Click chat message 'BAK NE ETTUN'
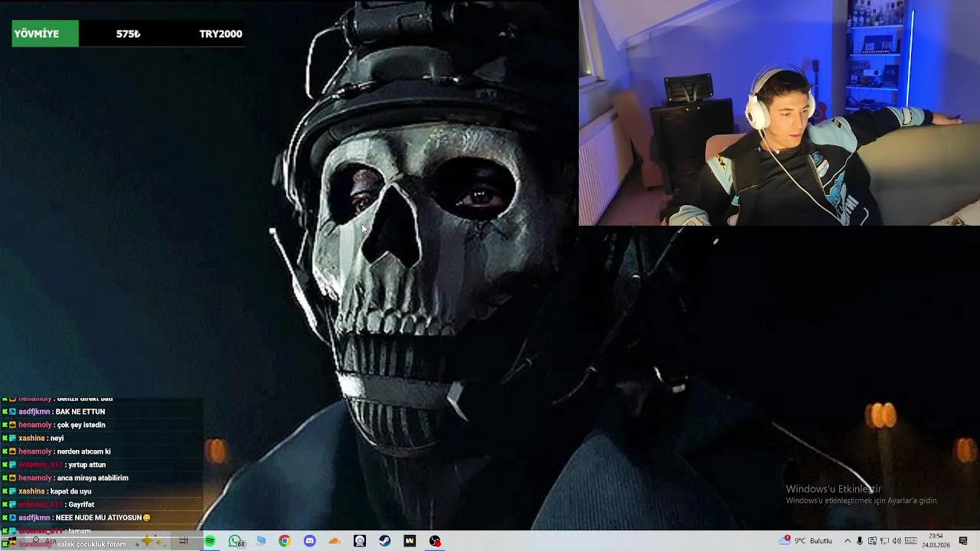Image resolution: width=980 pixels, height=551 pixels. (80, 412)
